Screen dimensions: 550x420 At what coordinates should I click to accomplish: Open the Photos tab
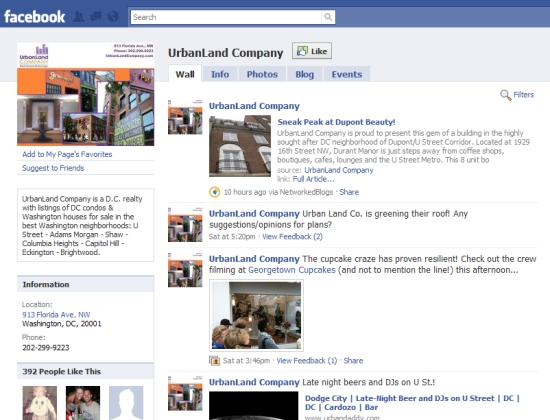[262, 74]
